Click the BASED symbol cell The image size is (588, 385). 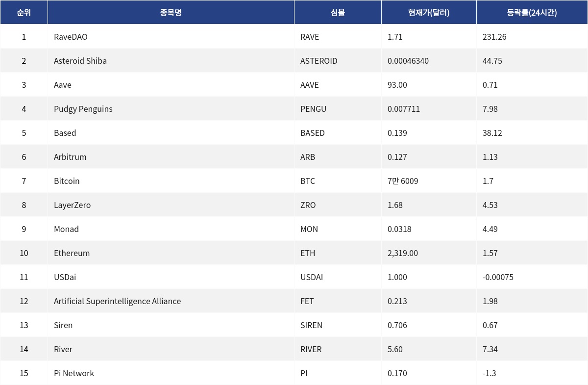pos(313,133)
